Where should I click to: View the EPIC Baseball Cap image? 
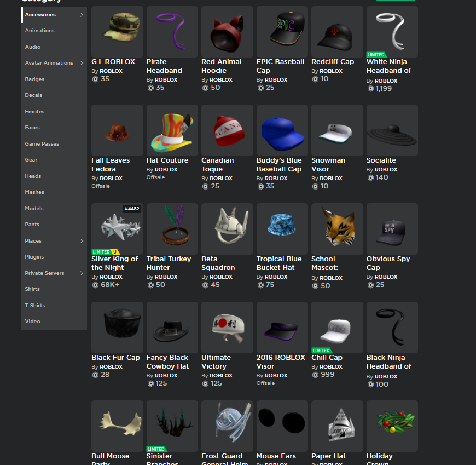(x=282, y=32)
